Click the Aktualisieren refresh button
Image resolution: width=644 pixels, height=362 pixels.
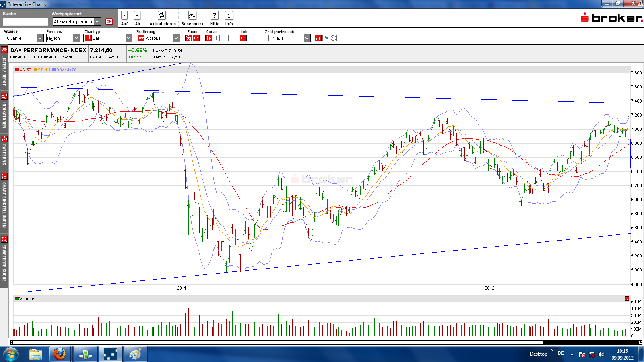(161, 16)
